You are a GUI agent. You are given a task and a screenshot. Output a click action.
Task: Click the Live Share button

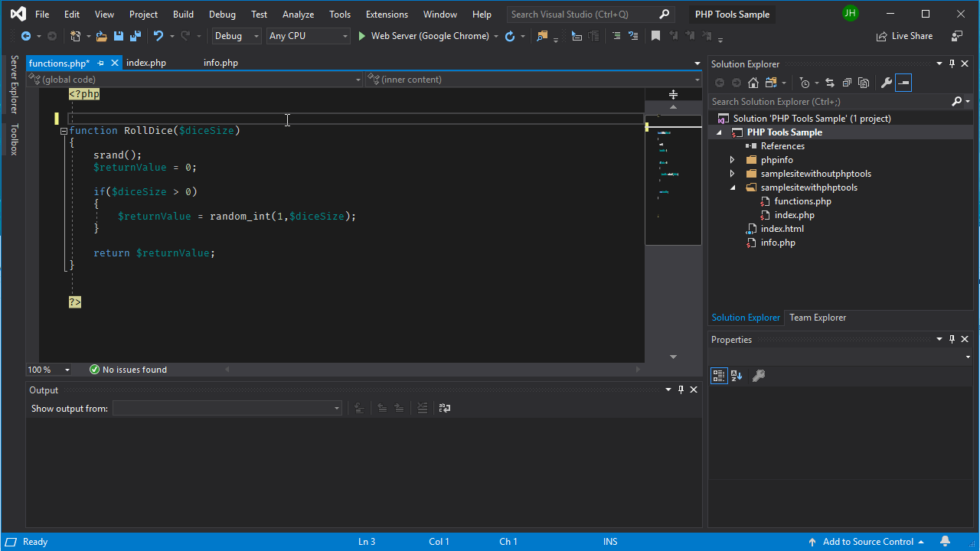[x=904, y=36]
